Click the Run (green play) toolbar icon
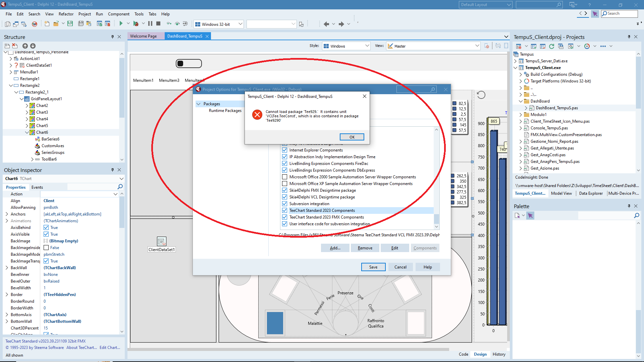 coord(121,23)
